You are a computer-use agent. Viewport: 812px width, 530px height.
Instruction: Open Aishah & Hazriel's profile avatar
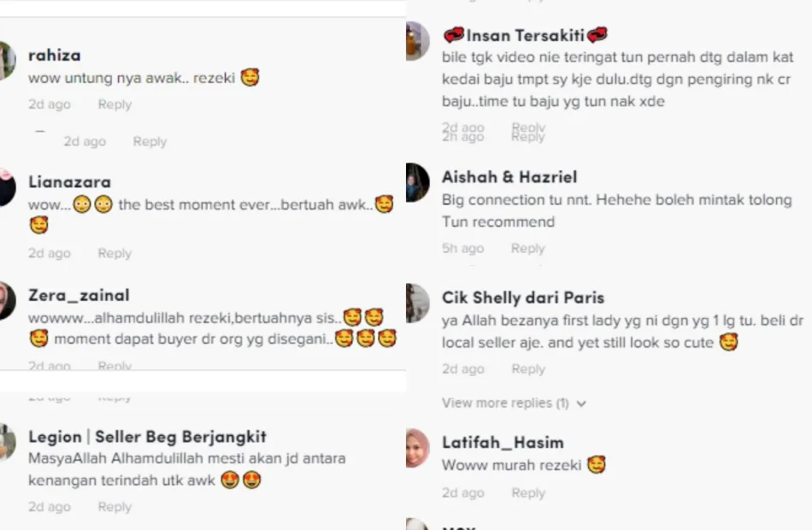point(417,182)
